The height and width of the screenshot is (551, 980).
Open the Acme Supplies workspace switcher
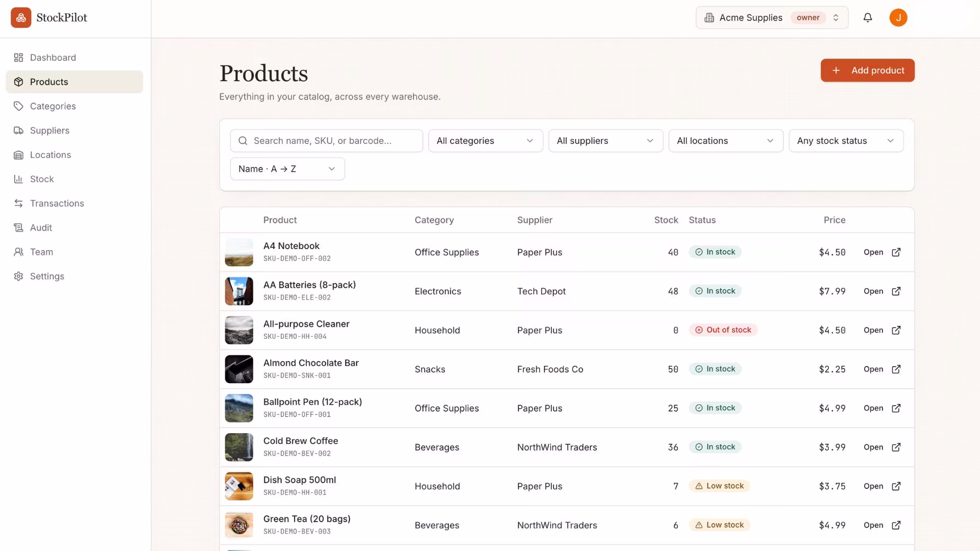(772, 18)
